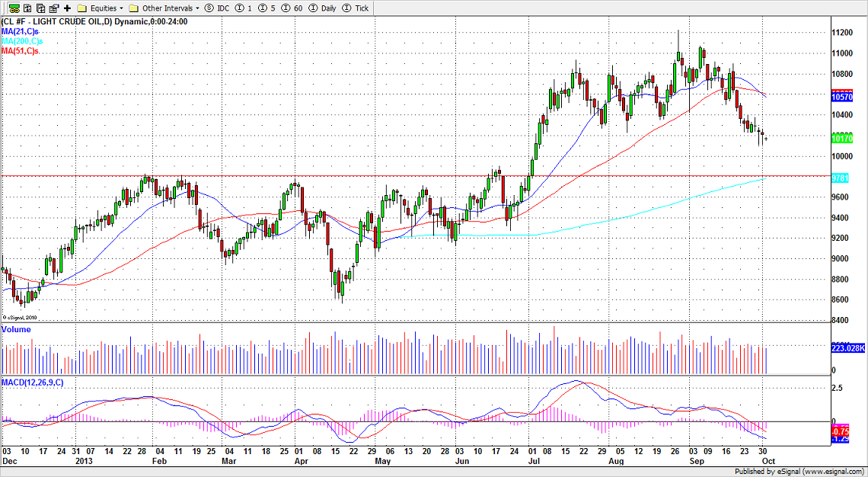Switch to the 5-minute interval
The height and width of the screenshot is (477, 868).
click(x=267, y=8)
